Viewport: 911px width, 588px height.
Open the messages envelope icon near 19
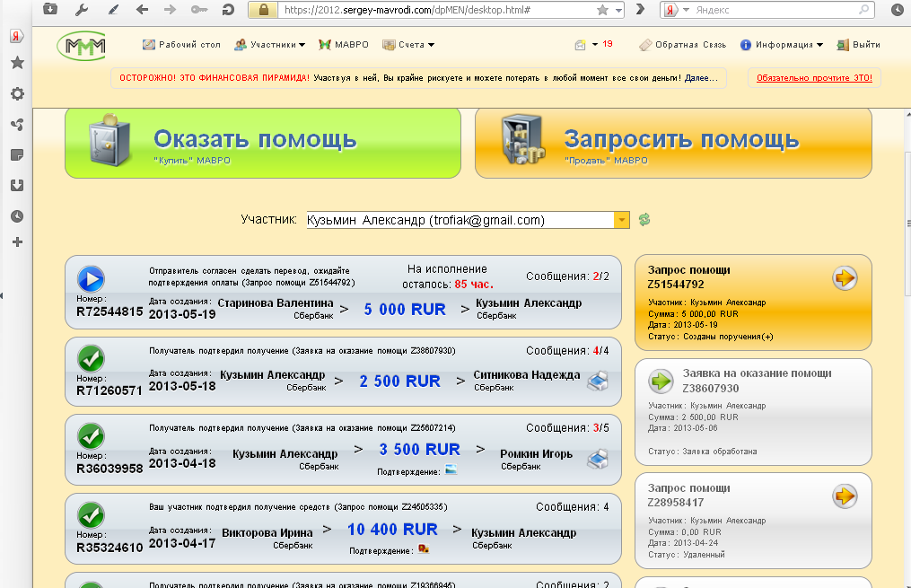[580, 45]
